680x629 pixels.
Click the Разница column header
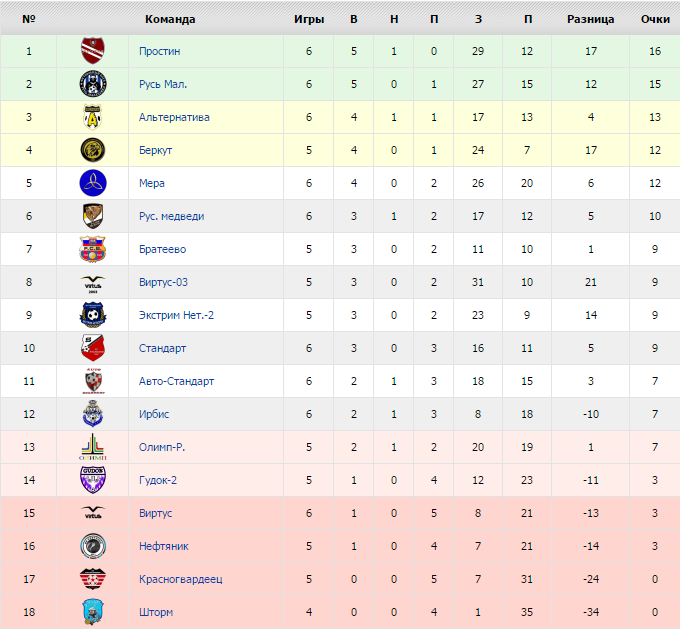[x=591, y=19]
